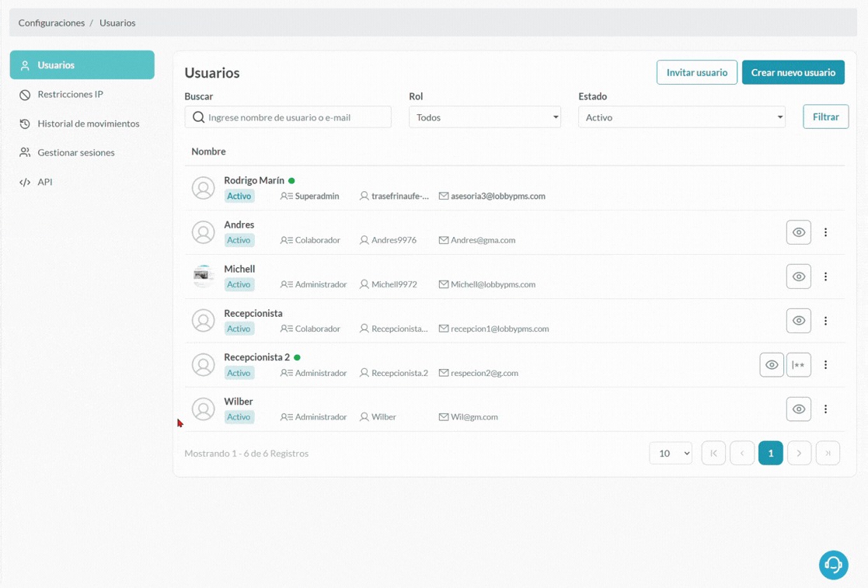
Task: Open three-dot menu for Wilber
Action: point(825,409)
